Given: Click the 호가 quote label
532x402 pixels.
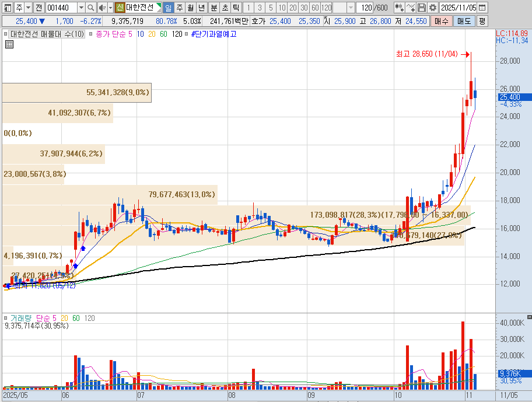Looking at the screenshot, I should (x=258, y=22).
